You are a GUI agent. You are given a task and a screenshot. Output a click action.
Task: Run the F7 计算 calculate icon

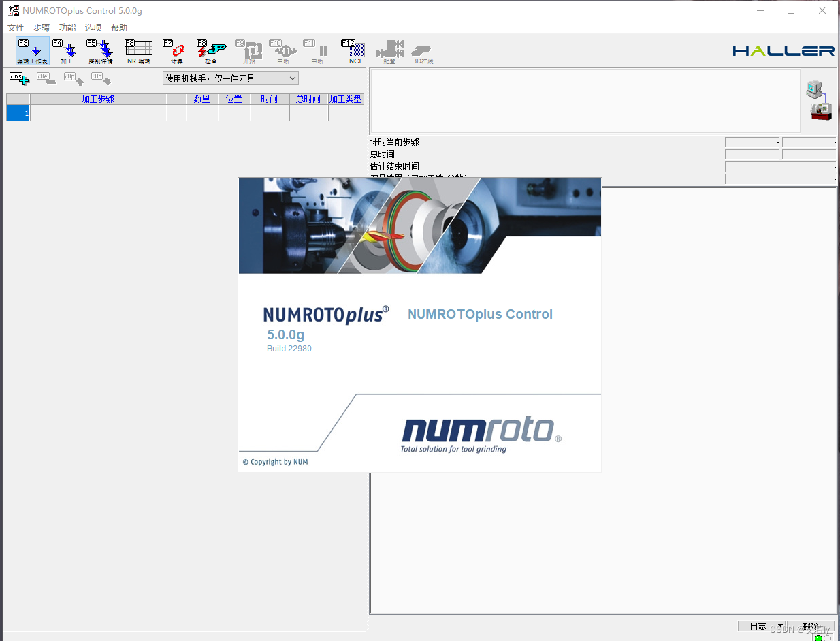pyautogui.click(x=176, y=51)
